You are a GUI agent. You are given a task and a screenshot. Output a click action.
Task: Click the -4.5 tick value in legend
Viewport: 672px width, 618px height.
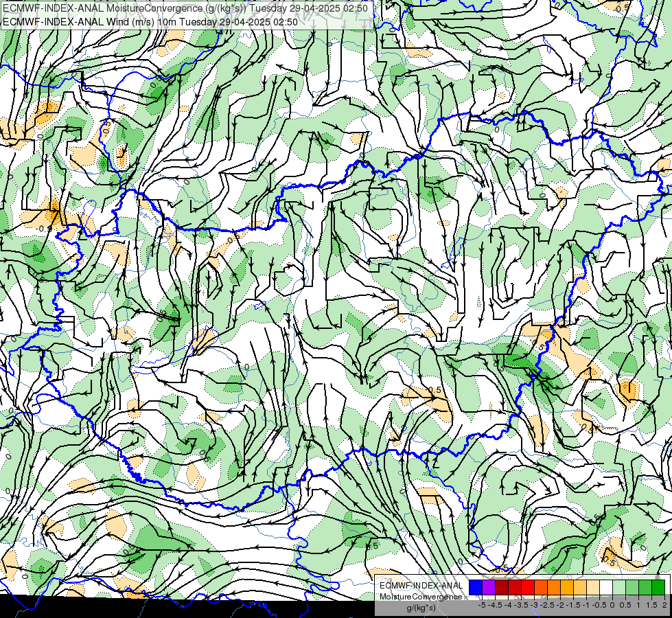click(x=495, y=605)
